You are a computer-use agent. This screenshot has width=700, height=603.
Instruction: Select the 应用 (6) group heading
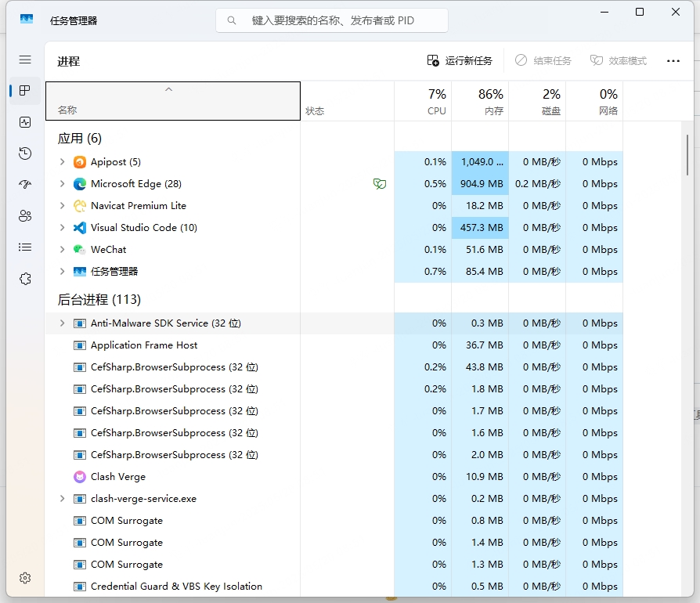tap(79, 139)
